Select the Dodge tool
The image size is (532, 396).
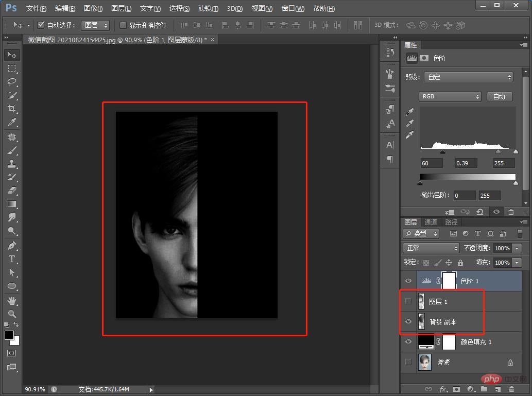pyautogui.click(x=12, y=231)
